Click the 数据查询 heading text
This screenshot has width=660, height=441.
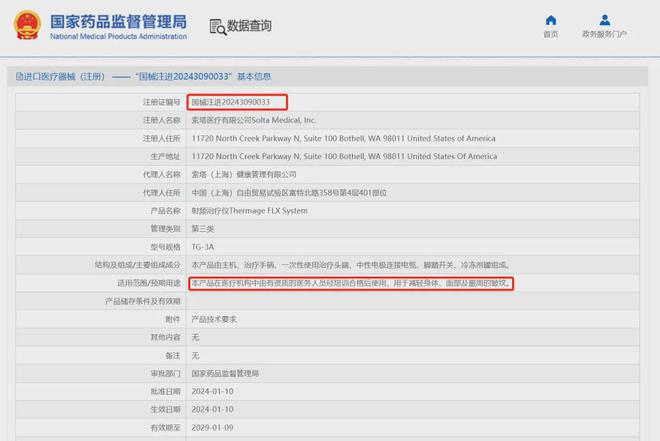(x=249, y=26)
